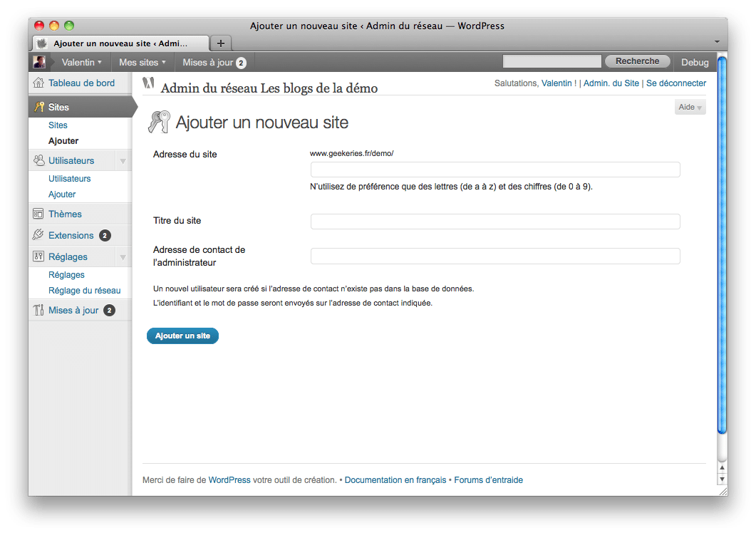The height and width of the screenshot is (535, 756).
Task: Click the Thèmes layout icon
Action: (38, 214)
